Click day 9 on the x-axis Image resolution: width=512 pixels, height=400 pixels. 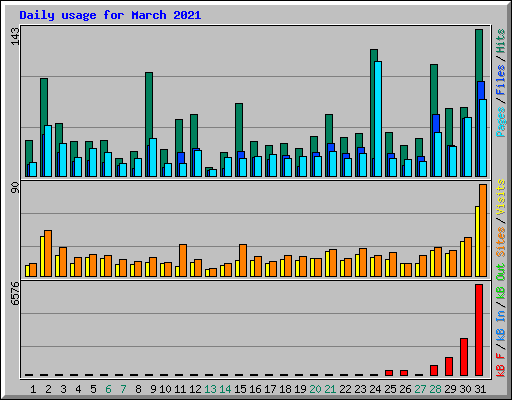tap(153, 389)
